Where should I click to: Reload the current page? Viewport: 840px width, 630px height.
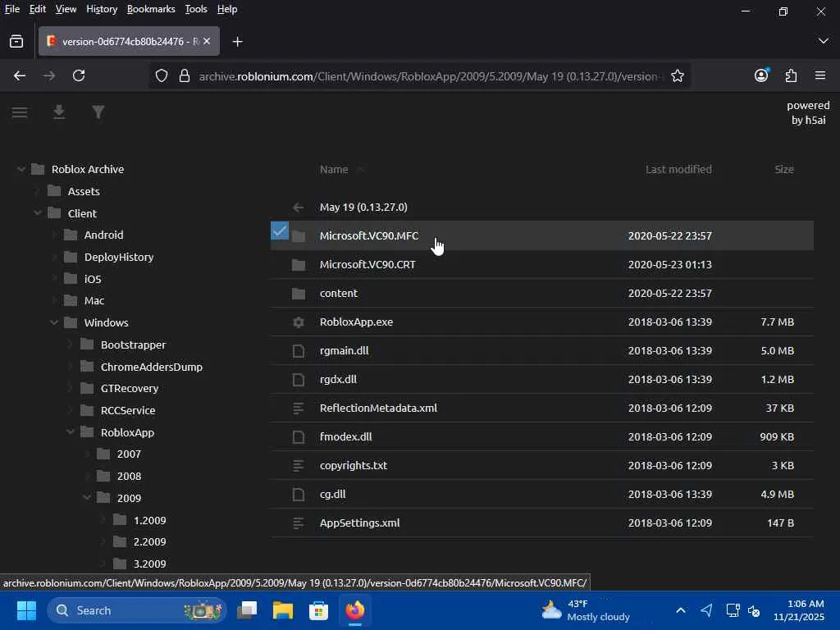tap(79, 76)
